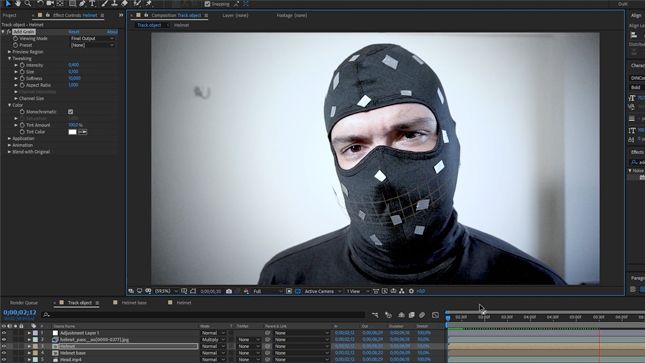Open the Active Camera dropdown
Image resolution: width=645 pixels, height=363 pixels.
322,291
